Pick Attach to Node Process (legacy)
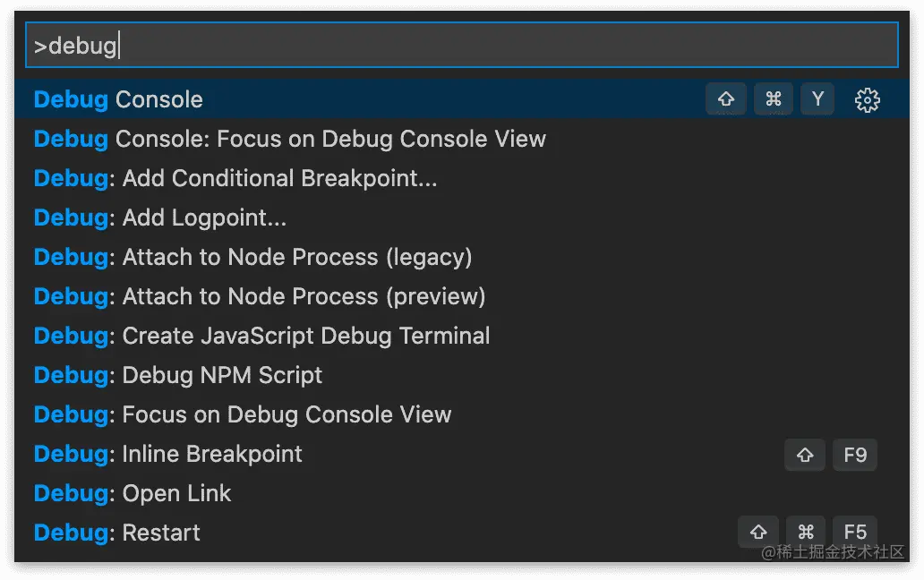This screenshot has height=580, width=924. (x=252, y=257)
